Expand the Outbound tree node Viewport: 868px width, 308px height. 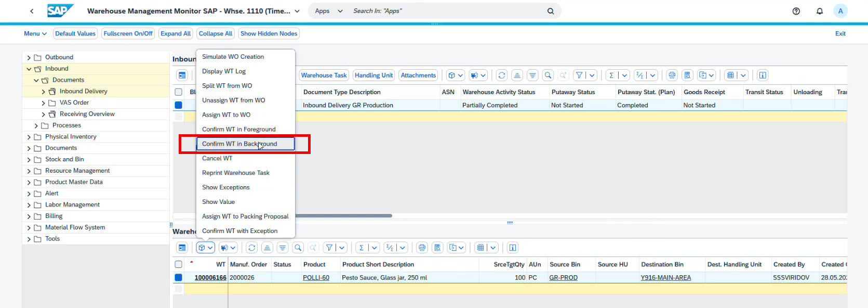(x=29, y=58)
